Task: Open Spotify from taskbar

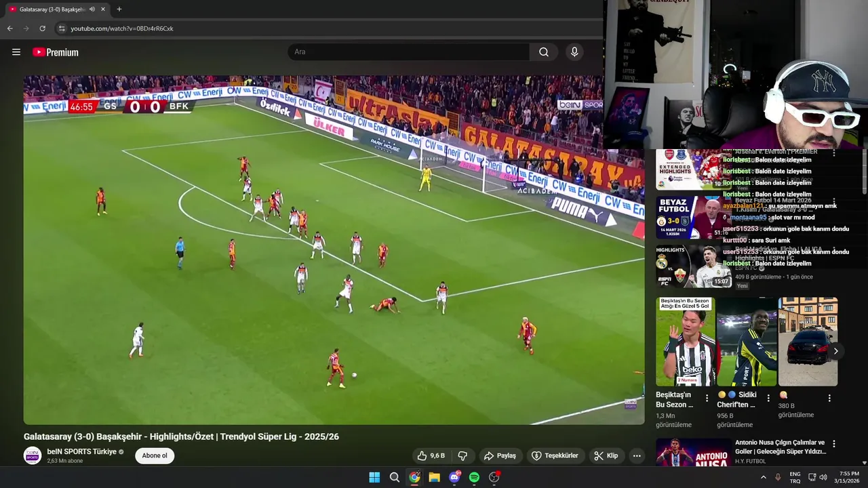Action: click(474, 477)
